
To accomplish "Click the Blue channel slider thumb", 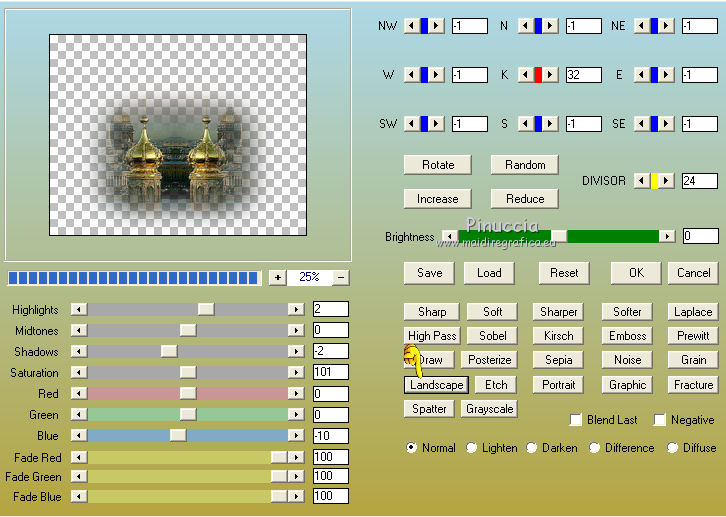I will pos(178,435).
